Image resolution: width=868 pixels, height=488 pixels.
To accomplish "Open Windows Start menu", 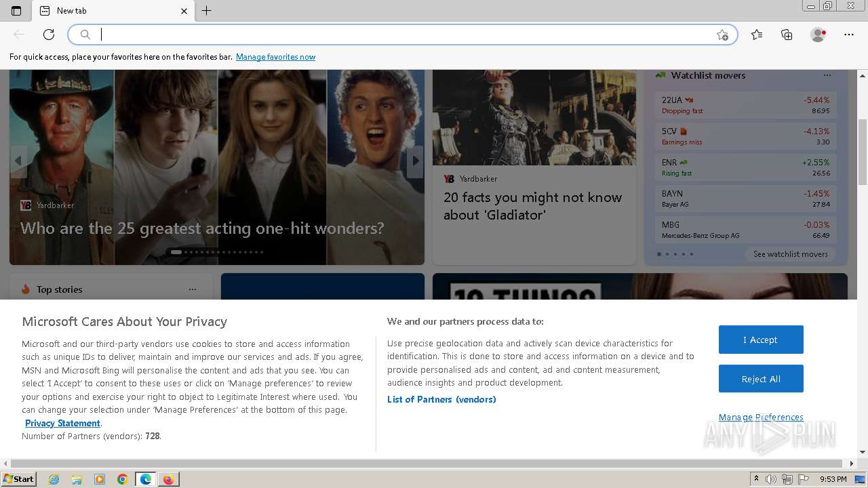I will point(18,479).
